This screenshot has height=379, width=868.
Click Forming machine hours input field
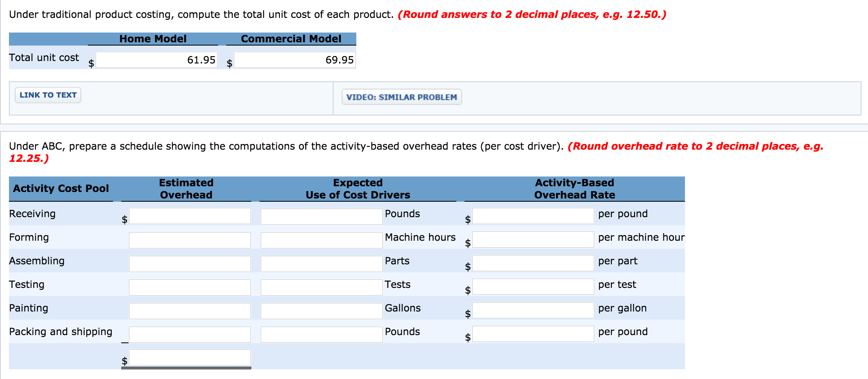click(x=321, y=240)
